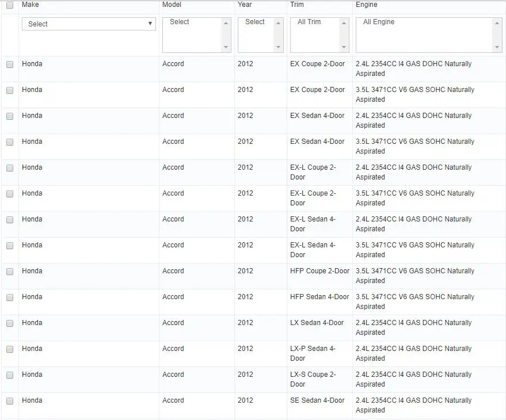Check the EX Sedan 4-Door 2.4L row checkbox
This screenshot has width=506, height=420.
tap(10, 116)
